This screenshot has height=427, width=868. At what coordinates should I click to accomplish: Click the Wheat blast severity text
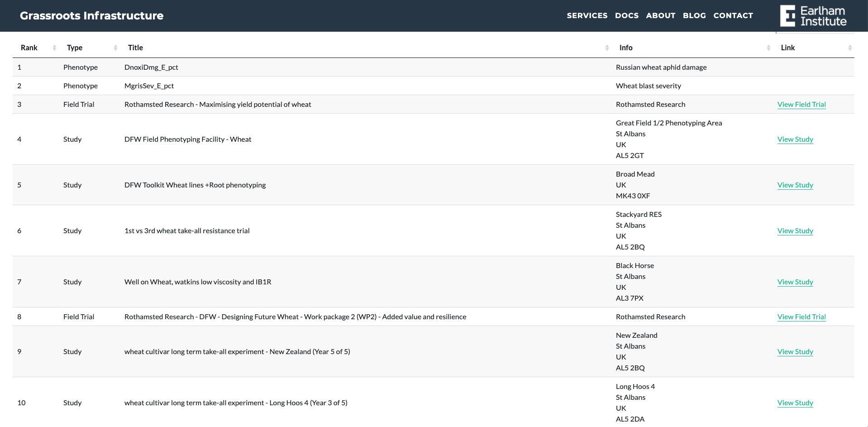tap(649, 86)
